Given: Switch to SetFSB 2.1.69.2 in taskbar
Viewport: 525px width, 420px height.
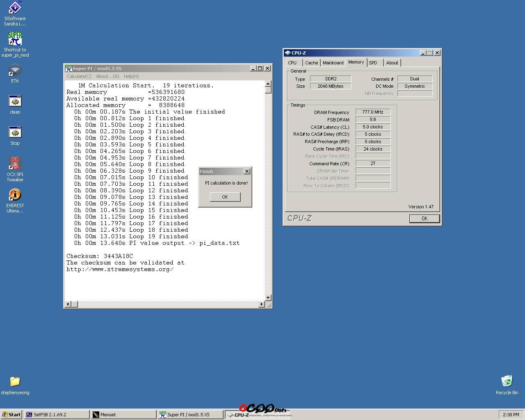Looking at the screenshot, I should point(57,415).
